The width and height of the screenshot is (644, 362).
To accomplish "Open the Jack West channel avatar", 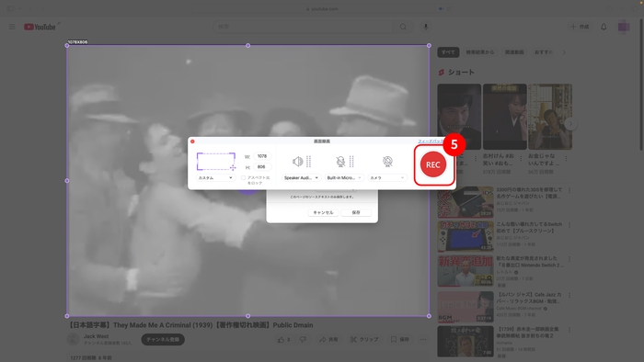I will (x=73, y=339).
